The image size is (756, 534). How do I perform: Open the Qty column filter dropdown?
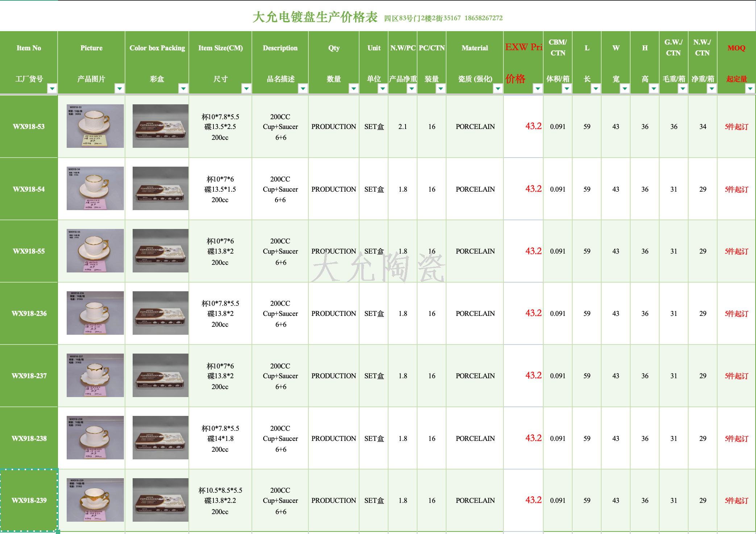(354, 88)
